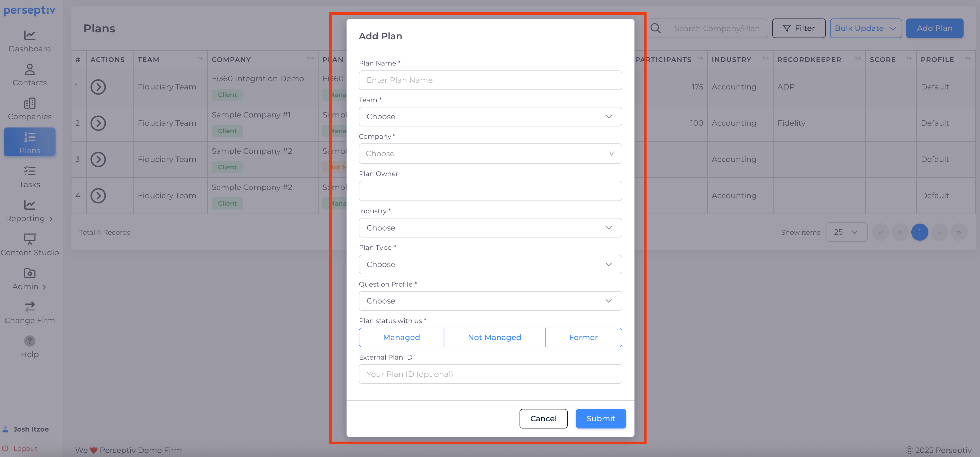Screen dimensions: 980x457
Task: Click the Change Firm arrows icon
Action: (x=30, y=307)
